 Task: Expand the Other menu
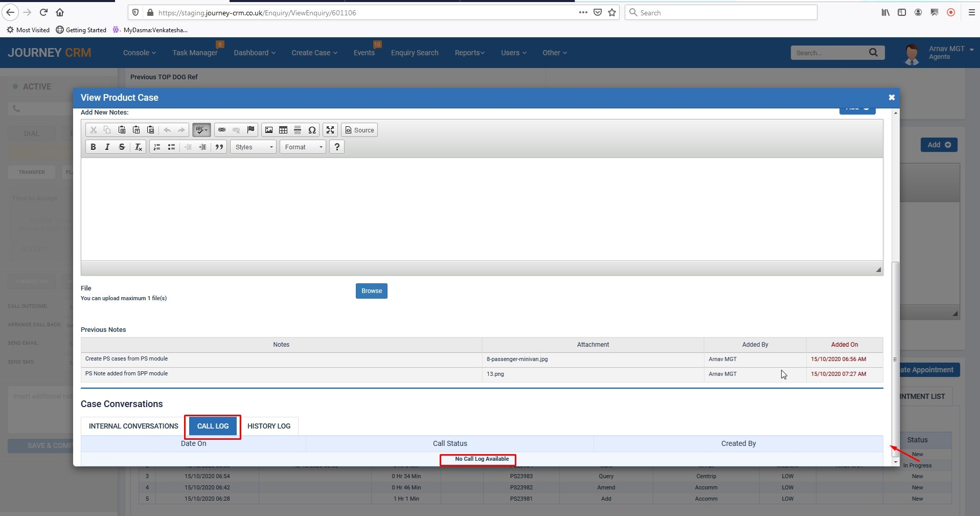(555, 53)
